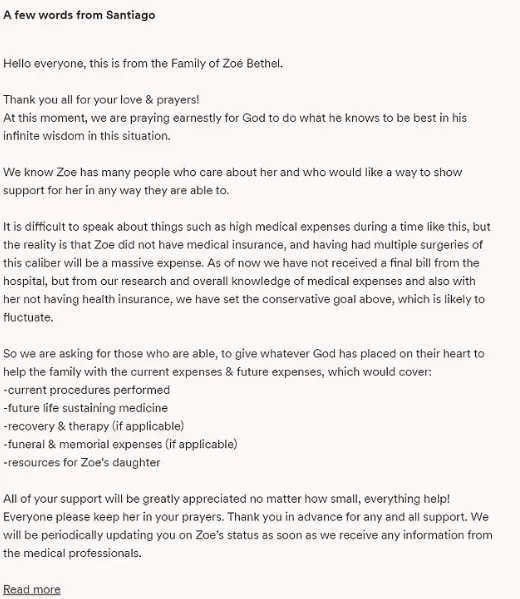Click the funeral & memorial expenses list item
This screenshot has width=520, height=599.
pyautogui.click(x=120, y=444)
